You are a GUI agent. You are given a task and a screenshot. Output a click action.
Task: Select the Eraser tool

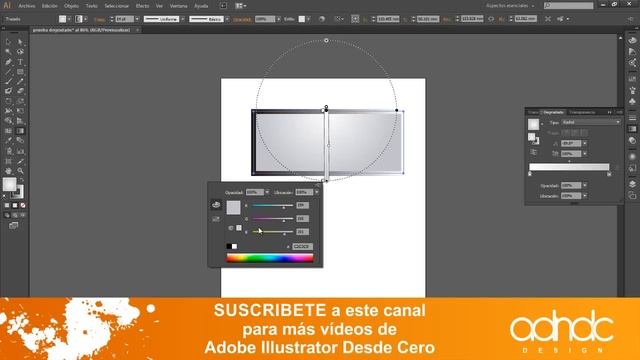pos(20,91)
